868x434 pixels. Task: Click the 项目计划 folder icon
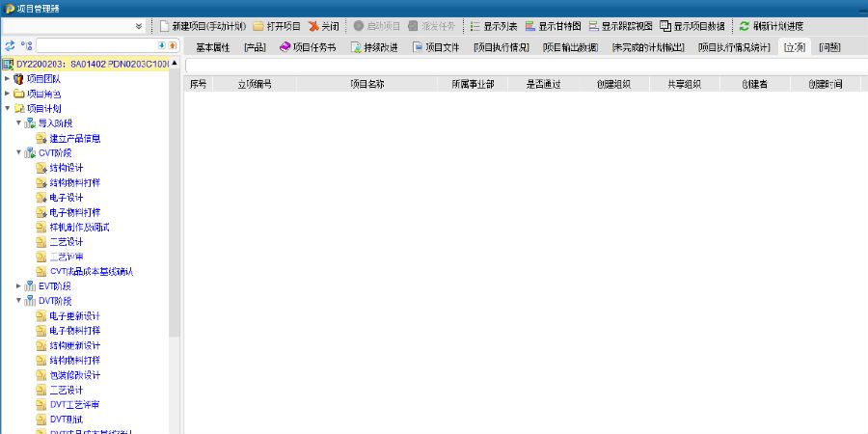19,108
